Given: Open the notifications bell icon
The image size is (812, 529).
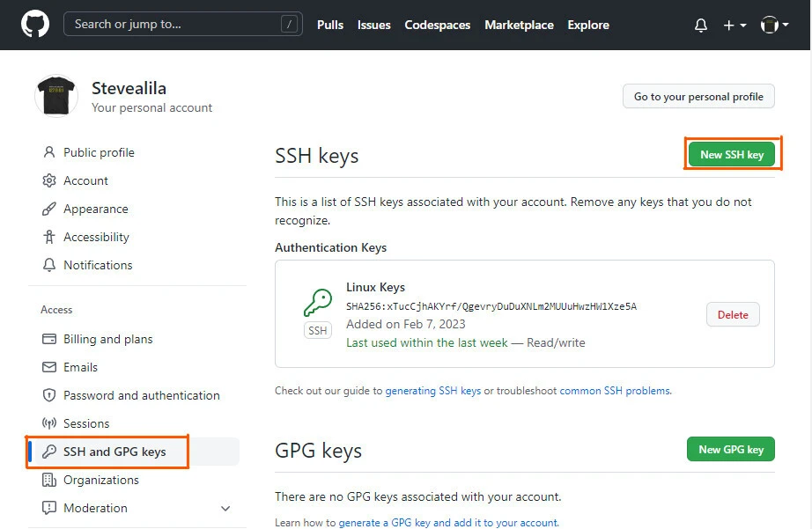Looking at the screenshot, I should pyautogui.click(x=701, y=26).
